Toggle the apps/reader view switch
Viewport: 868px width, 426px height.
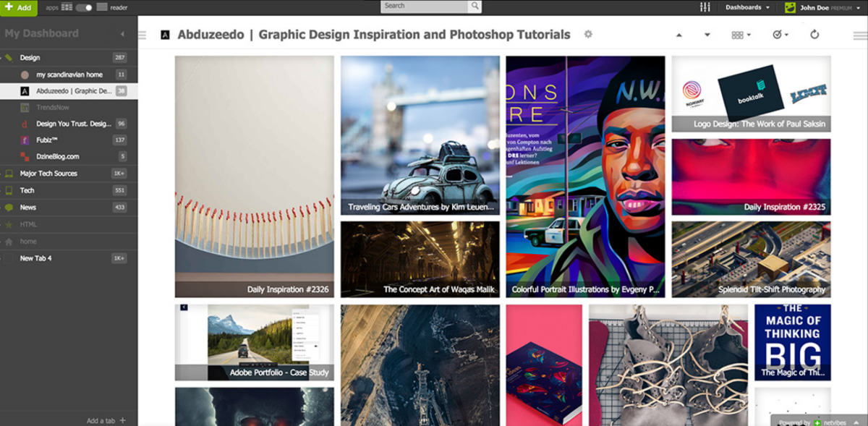pyautogui.click(x=84, y=7)
